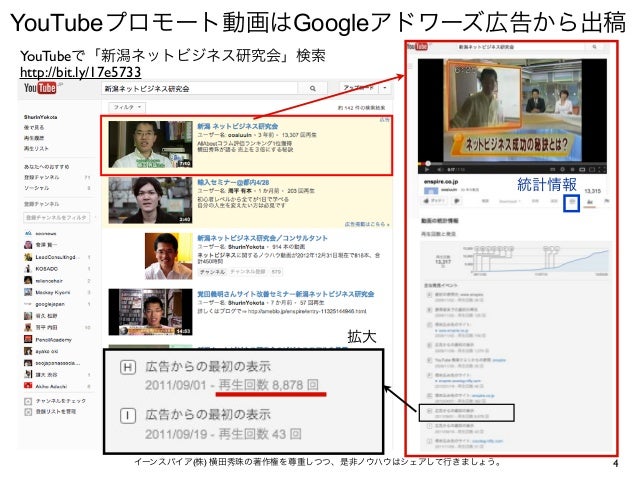Select ソーシャル in left sidebar
The image size is (638, 479).
pyautogui.click(x=36, y=188)
